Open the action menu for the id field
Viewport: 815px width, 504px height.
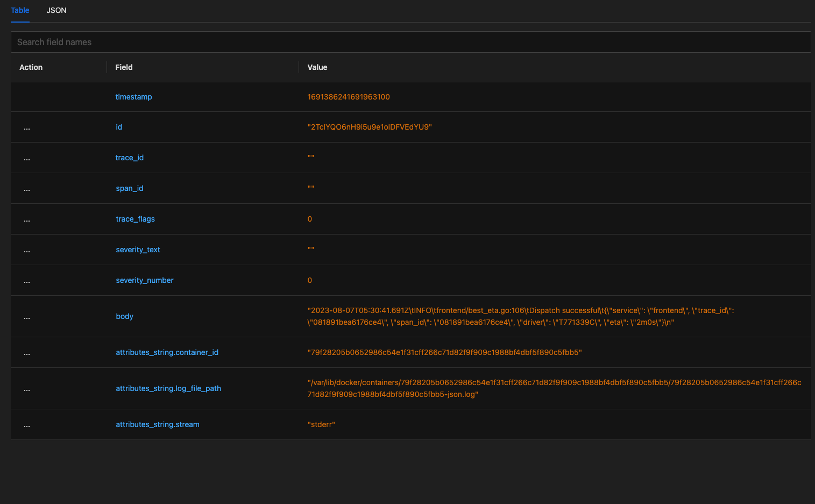27,127
